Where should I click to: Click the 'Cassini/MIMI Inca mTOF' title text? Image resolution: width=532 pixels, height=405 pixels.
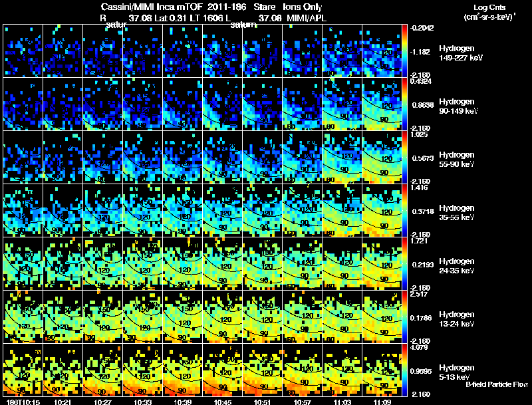[x=152, y=7]
